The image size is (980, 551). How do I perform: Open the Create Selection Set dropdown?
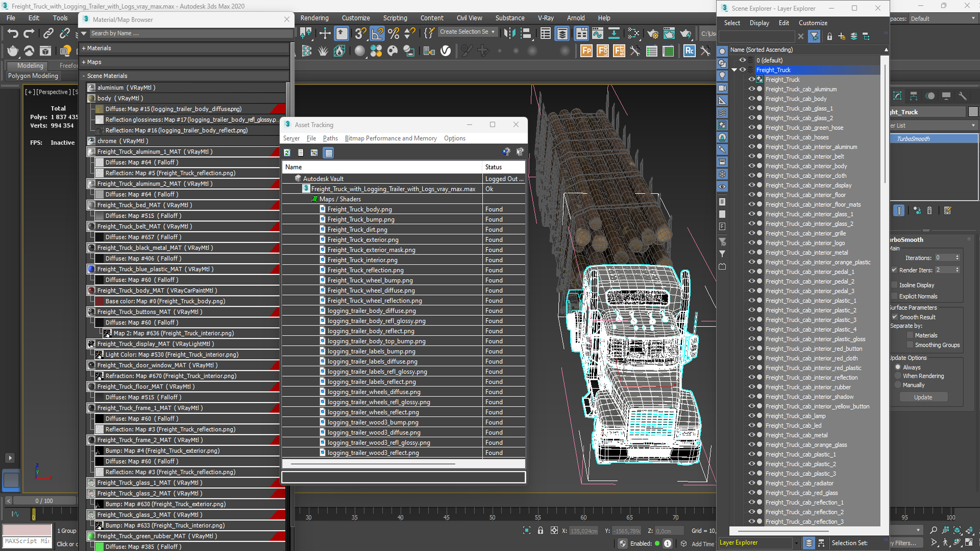[x=468, y=32]
